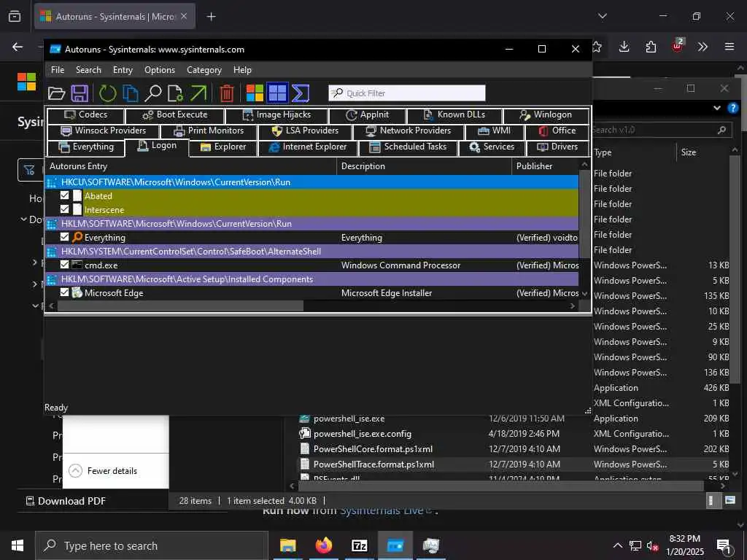Image resolution: width=747 pixels, height=560 pixels.
Task: Open the Image Hijacks tab
Action: coord(276,114)
